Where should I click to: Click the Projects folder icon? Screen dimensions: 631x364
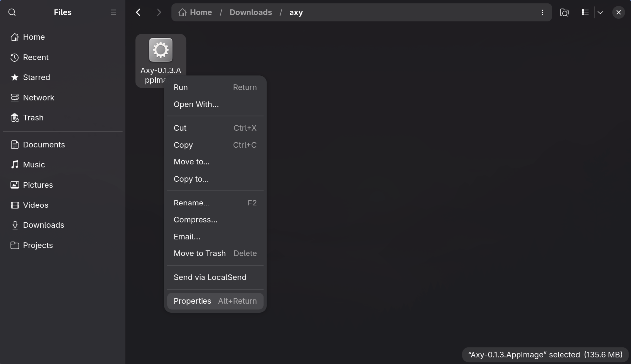tap(15, 245)
